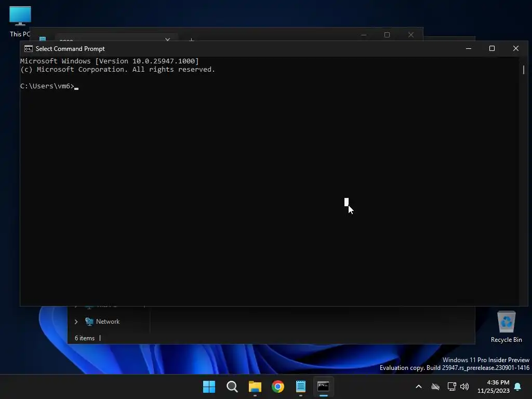
Task: Show hidden system tray icons
Action: (419, 387)
